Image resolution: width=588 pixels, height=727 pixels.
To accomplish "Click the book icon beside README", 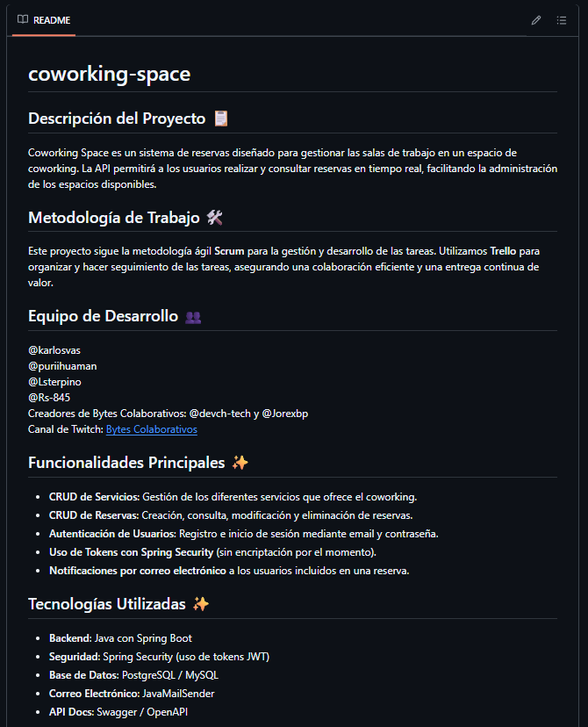I will 23,20.
